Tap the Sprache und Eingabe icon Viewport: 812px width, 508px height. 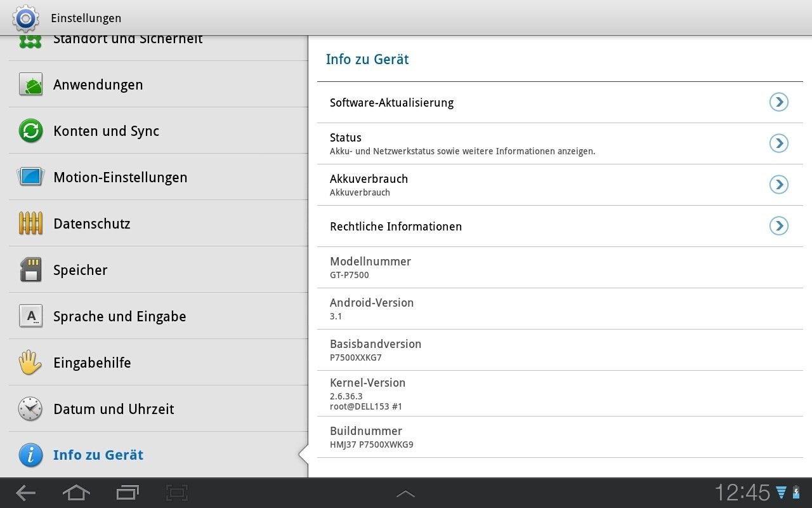(x=30, y=316)
